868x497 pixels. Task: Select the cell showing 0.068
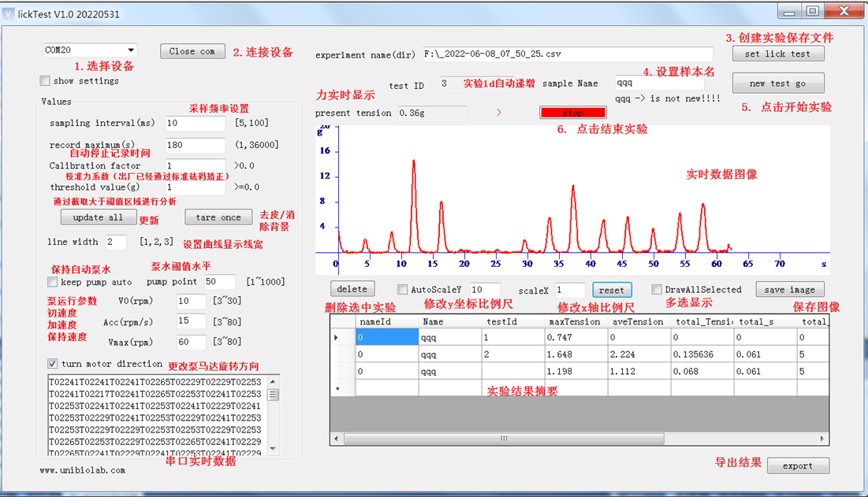click(702, 372)
